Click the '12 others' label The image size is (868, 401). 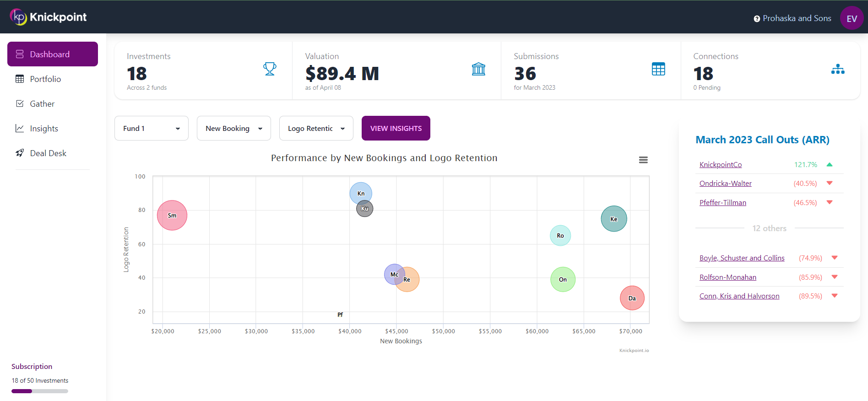point(769,228)
